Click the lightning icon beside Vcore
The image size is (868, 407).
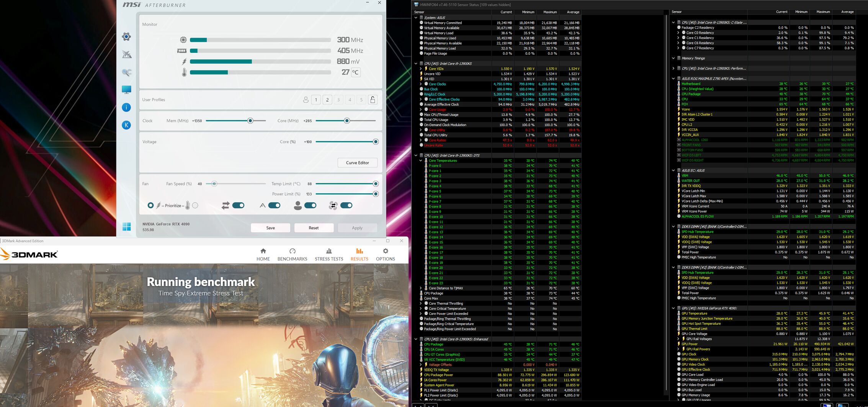pos(679,110)
